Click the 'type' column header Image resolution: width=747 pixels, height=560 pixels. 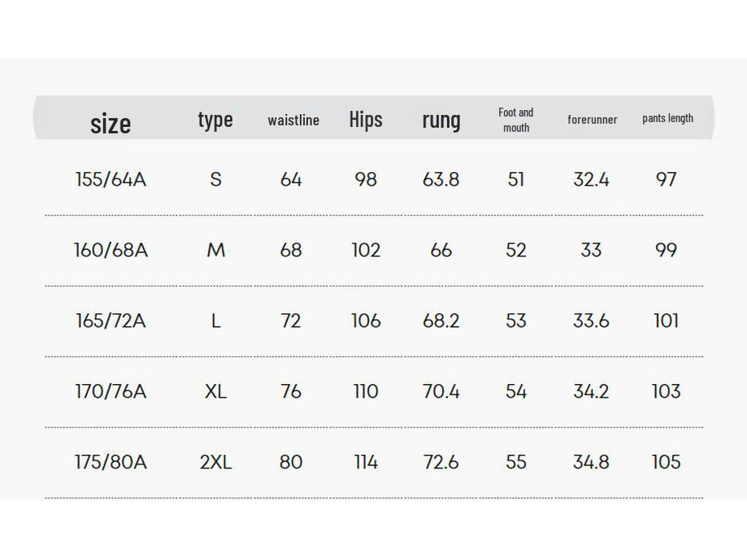coord(215,120)
